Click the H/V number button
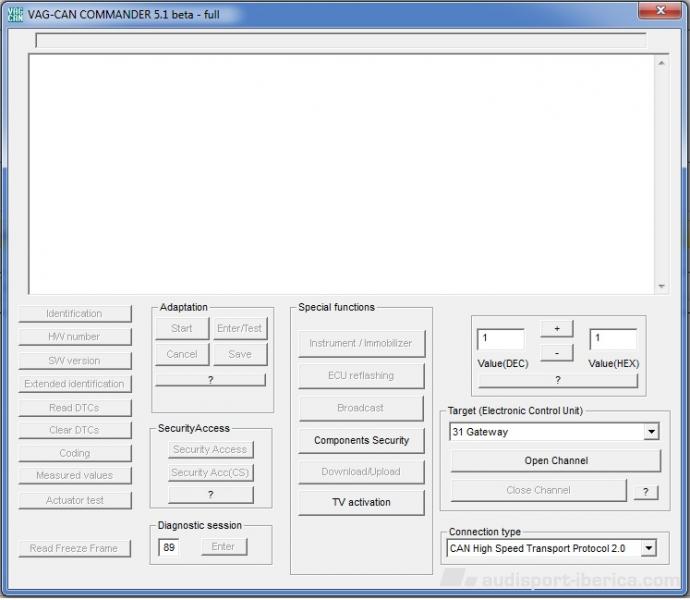The width and height of the screenshot is (690, 600). coord(75,337)
